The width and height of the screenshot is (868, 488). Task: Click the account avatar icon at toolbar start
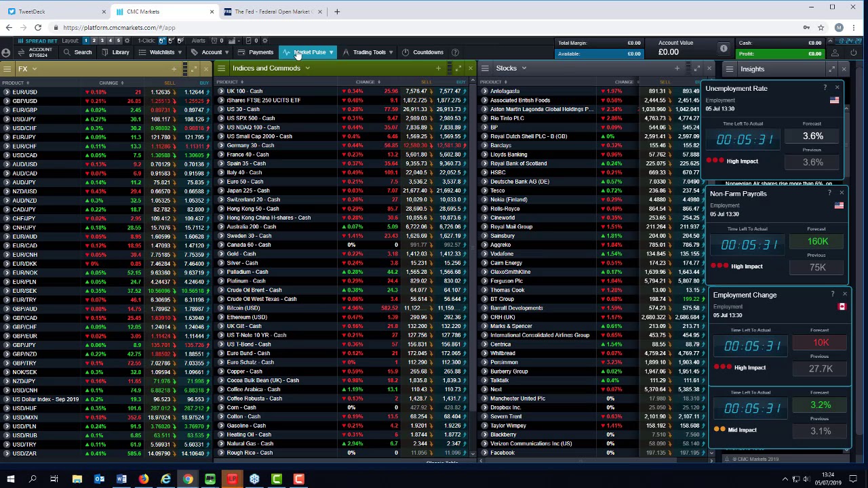coord(6,52)
